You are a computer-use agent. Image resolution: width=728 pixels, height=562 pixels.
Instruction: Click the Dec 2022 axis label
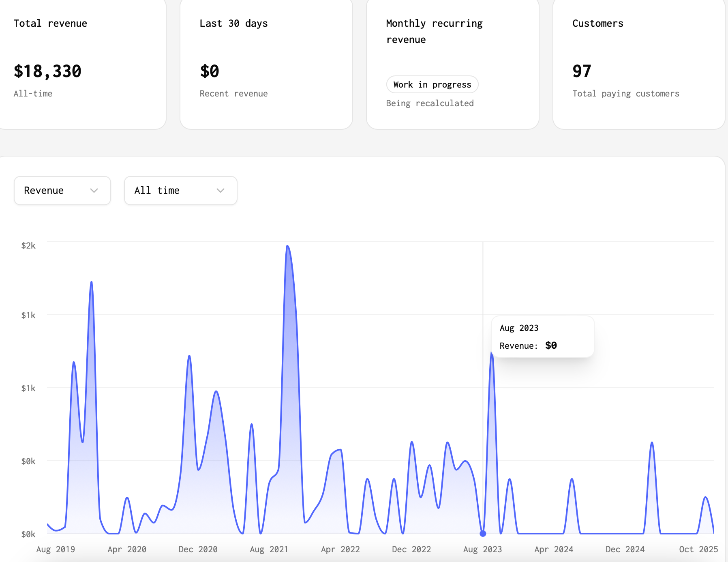coord(411,549)
